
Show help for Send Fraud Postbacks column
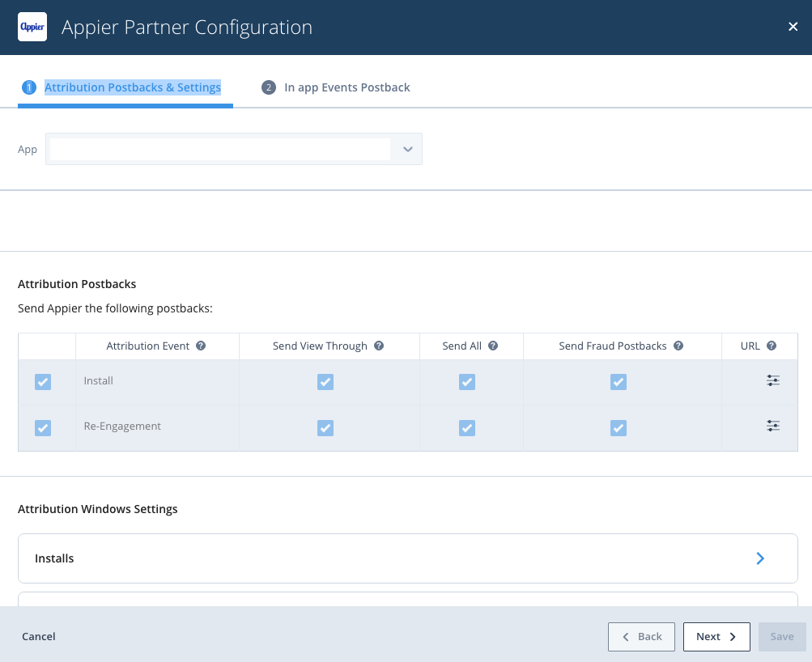click(x=678, y=346)
